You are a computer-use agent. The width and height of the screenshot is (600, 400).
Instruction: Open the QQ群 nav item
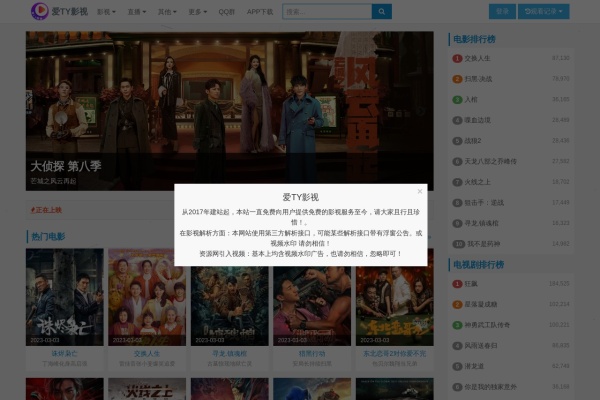click(227, 12)
